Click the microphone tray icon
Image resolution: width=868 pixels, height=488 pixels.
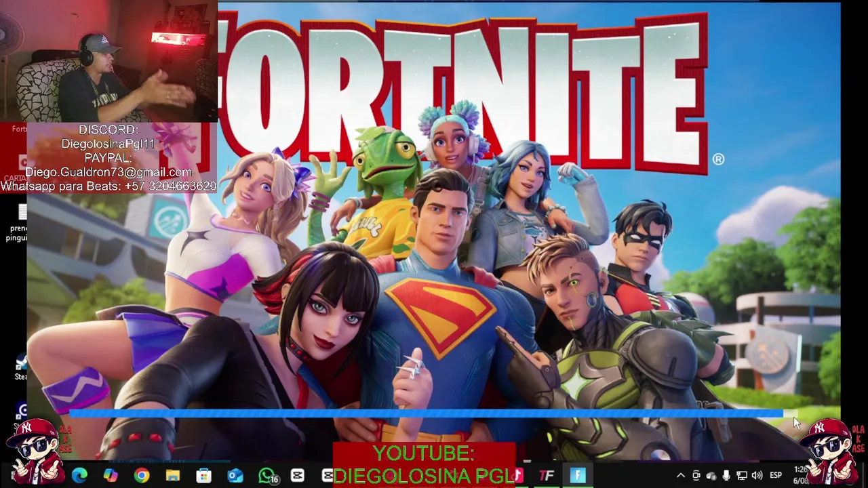pos(726,476)
